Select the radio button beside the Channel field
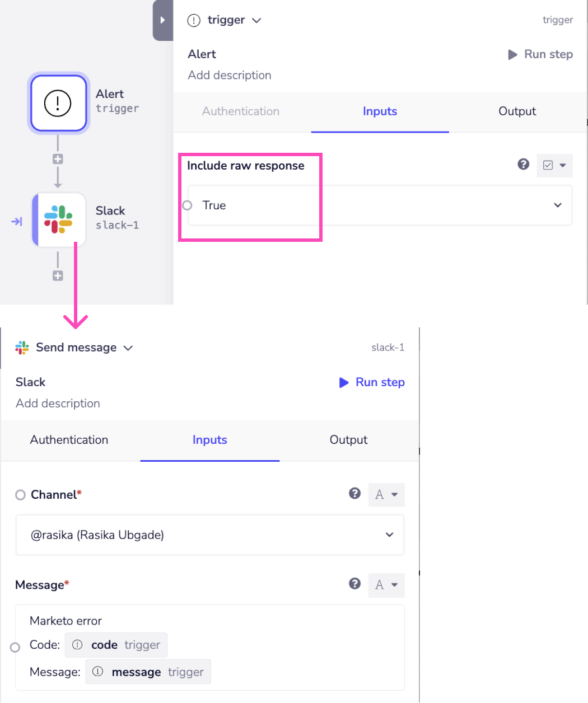Image resolution: width=588 pixels, height=703 pixels. coord(20,494)
